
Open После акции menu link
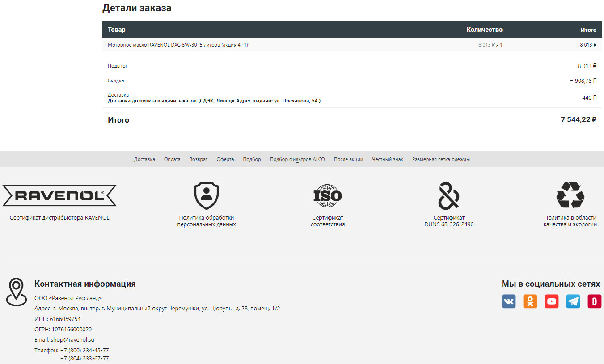[x=348, y=159]
